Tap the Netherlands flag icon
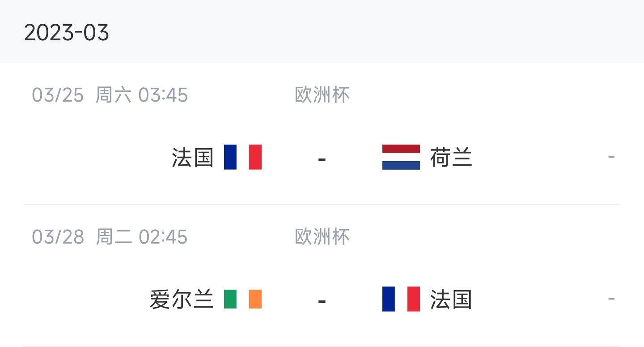The height and width of the screenshot is (347, 644). coord(401,157)
